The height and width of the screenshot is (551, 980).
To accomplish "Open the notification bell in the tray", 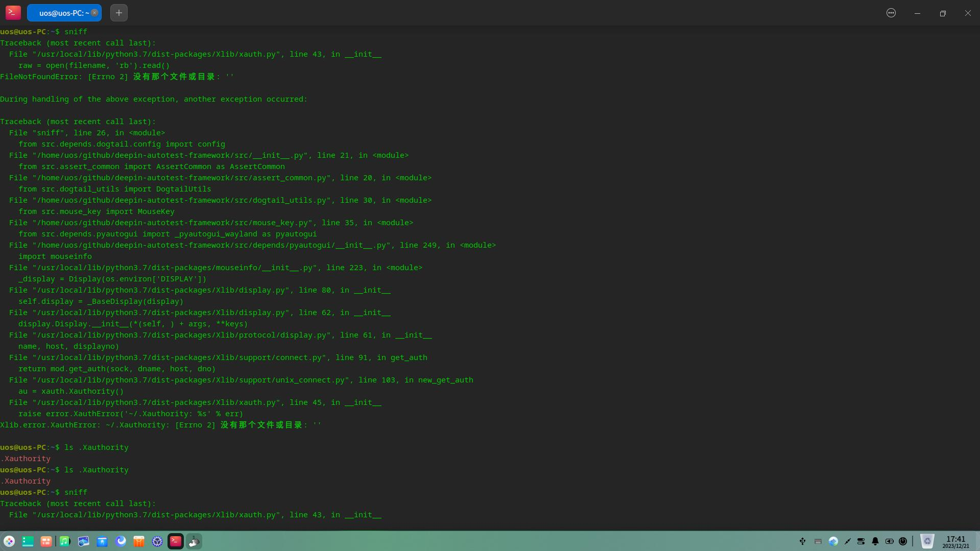I will pos(875,541).
